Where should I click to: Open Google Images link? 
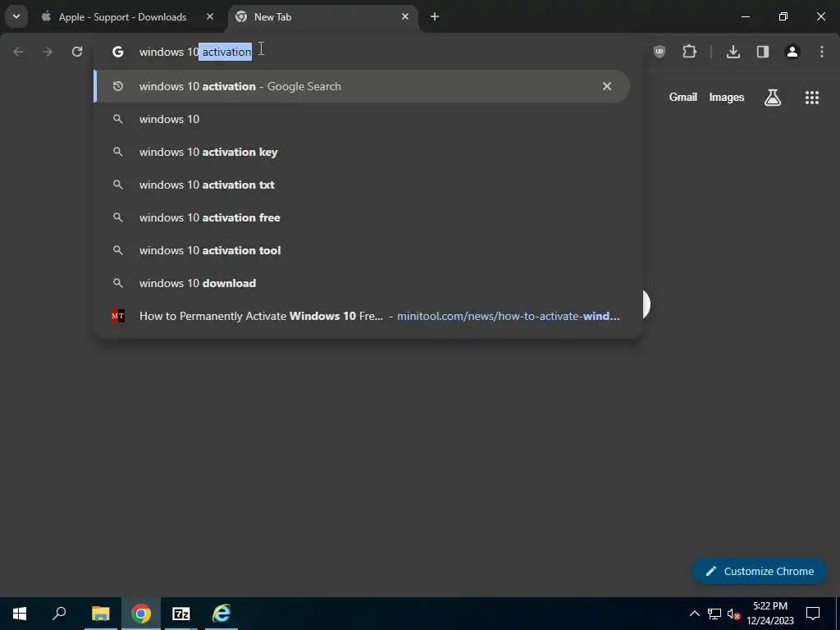point(727,97)
